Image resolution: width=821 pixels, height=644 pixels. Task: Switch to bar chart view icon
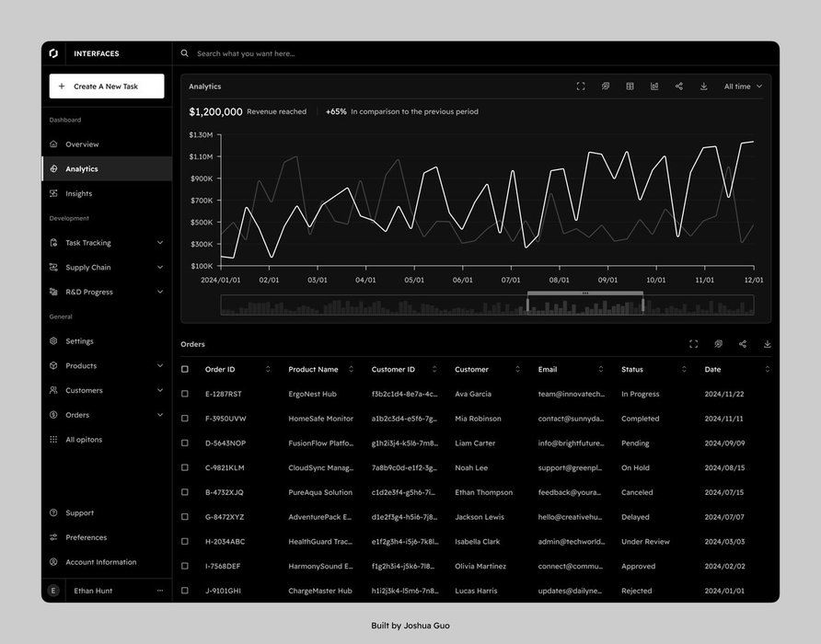tap(654, 86)
